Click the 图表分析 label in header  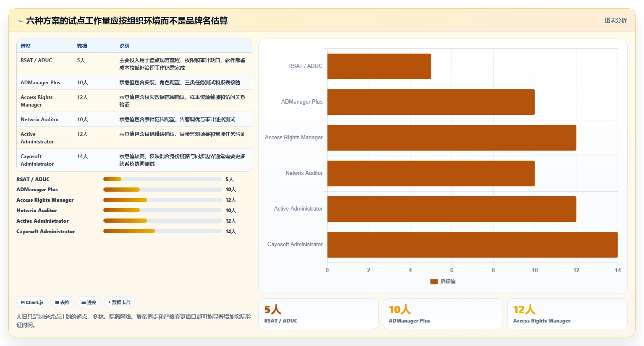[615, 20]
